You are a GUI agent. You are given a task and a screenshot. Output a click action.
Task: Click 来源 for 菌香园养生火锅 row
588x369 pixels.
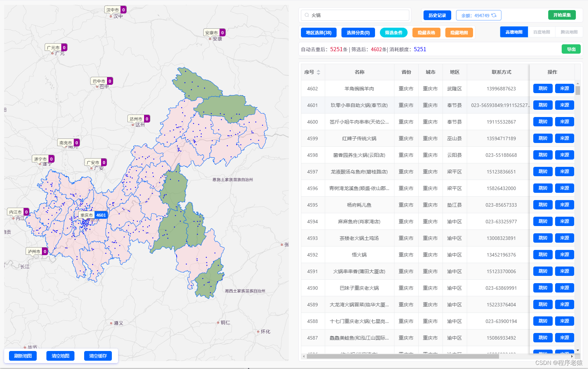pyautogui.click(x=564, y=155)
